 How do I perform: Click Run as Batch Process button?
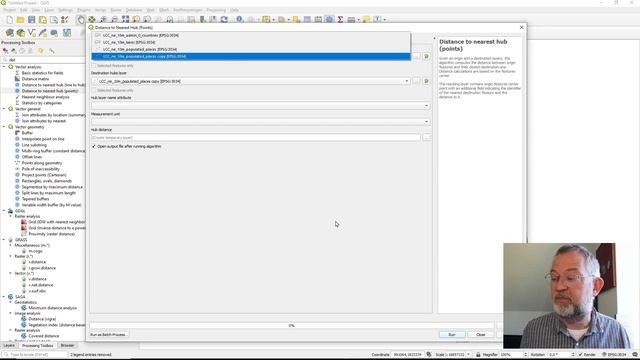[108, 335]
